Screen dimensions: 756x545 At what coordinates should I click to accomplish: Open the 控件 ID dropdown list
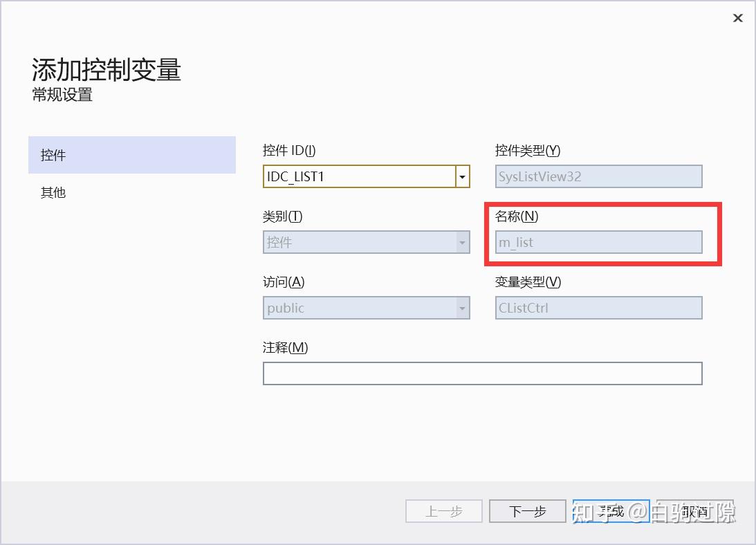tap(461, 176)
